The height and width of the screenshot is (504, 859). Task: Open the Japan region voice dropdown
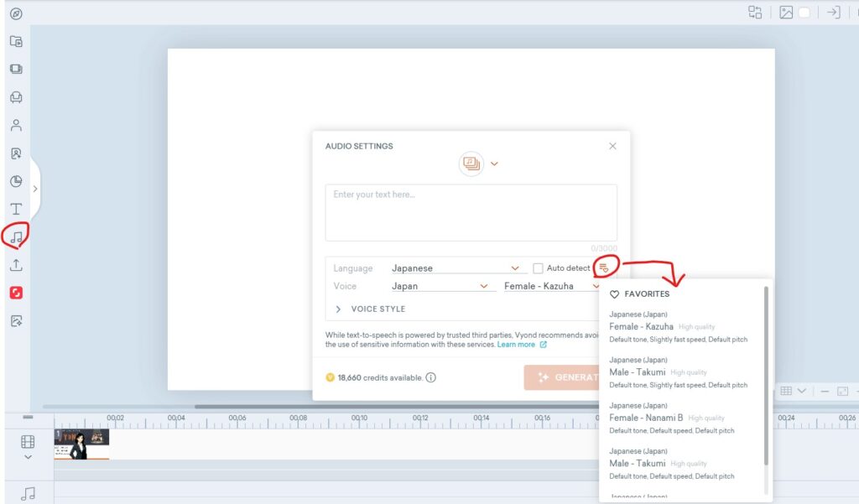coord(440,286)
